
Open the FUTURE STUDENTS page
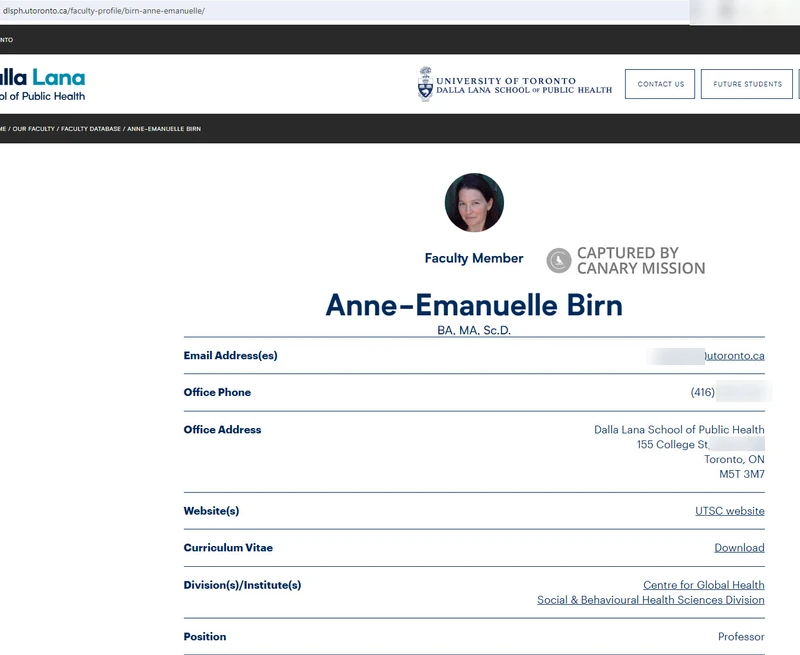pyautogui.click(x=746, y=84)
